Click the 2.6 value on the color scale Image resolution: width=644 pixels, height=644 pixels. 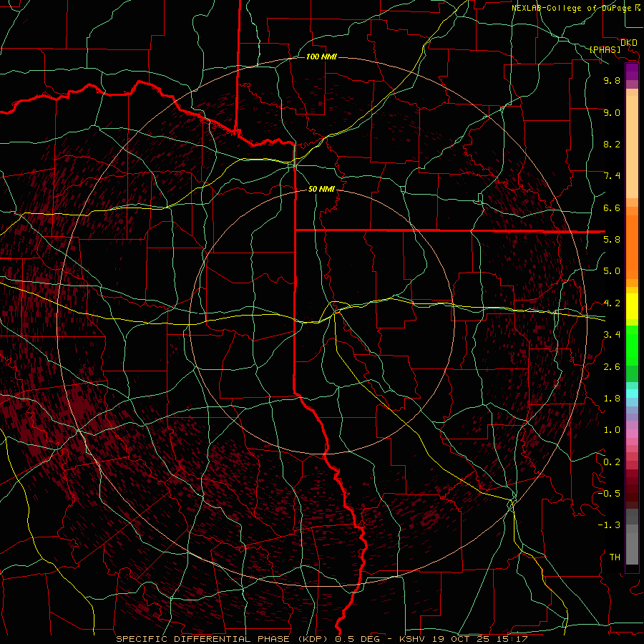612,367
